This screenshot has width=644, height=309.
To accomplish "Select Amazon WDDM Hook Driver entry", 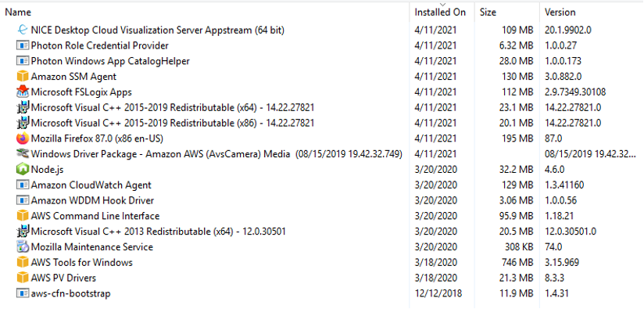I will pos(92,200).
